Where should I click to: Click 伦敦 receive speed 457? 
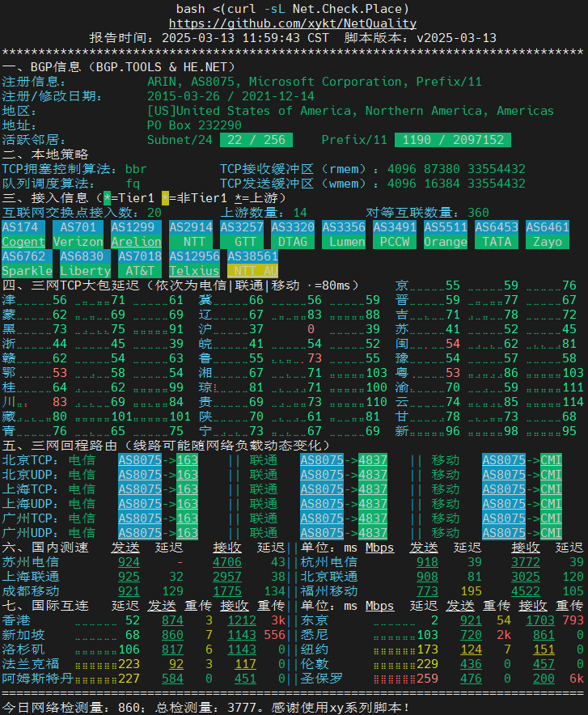click(544, 664)
